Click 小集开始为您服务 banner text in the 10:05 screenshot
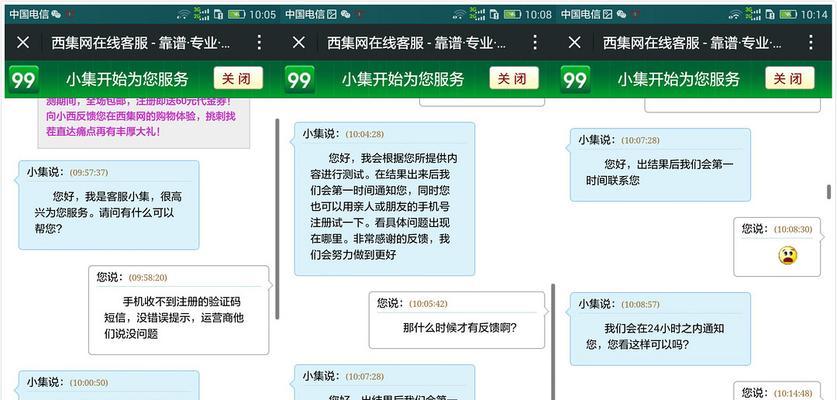Screen dimensions: 837x400 pos(128,80)
